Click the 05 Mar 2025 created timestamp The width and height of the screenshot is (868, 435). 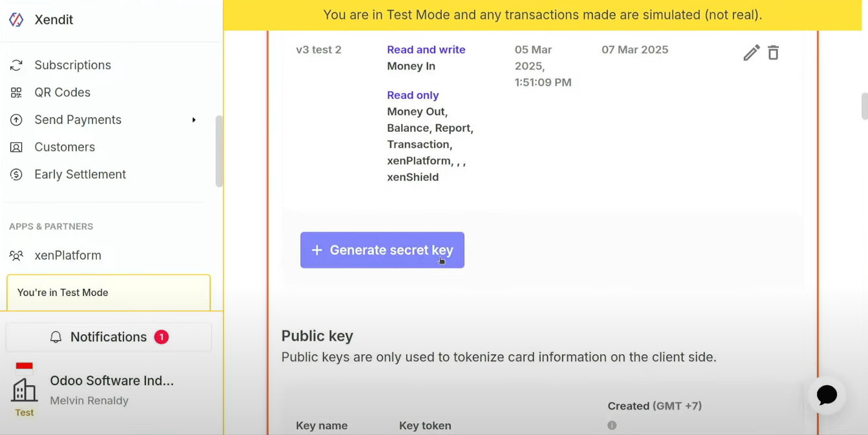click(x=543, y=66)
